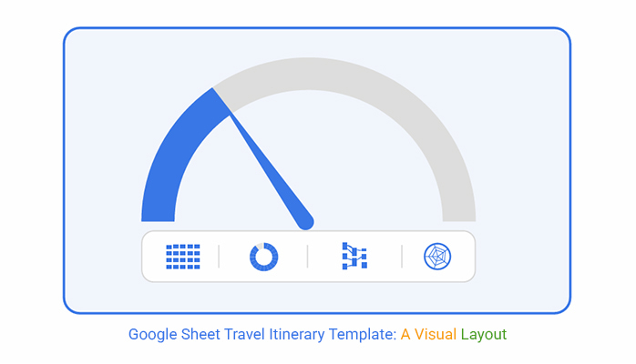The image size is (636, 364).
Task: Click the needle tip touching the arc
Action: tap(231, 116)
